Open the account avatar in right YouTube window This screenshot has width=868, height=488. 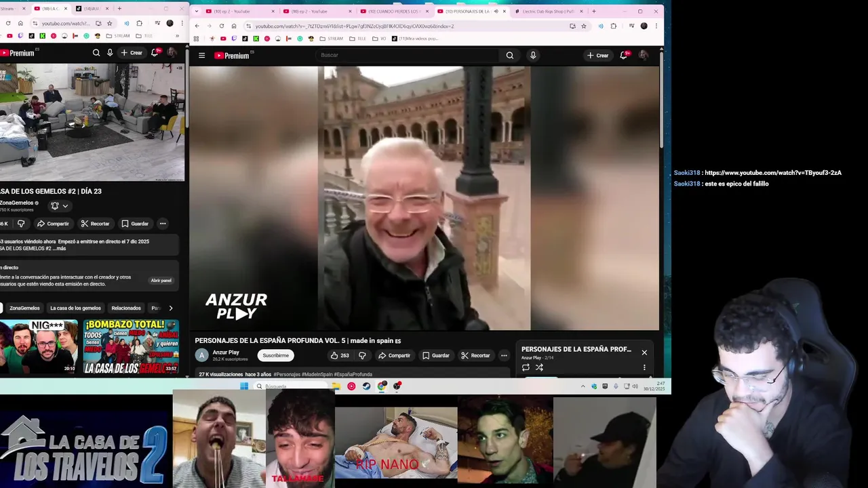(x=643, y=56)
